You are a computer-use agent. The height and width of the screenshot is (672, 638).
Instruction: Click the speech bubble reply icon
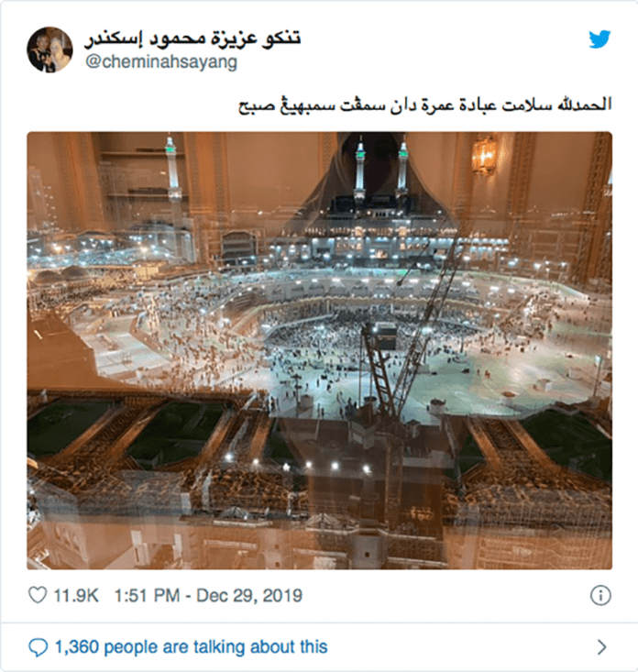[x=38, y=647]
